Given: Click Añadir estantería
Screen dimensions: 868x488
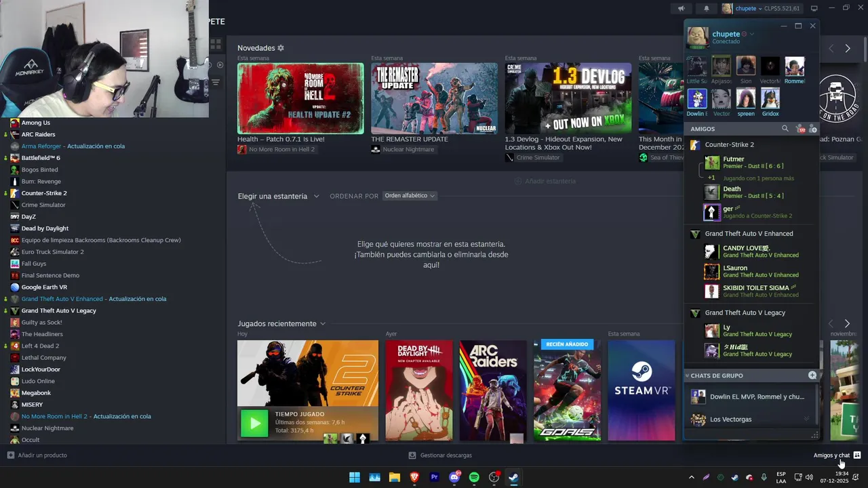Looking at the screenshot, I should (x=545, y=181).
